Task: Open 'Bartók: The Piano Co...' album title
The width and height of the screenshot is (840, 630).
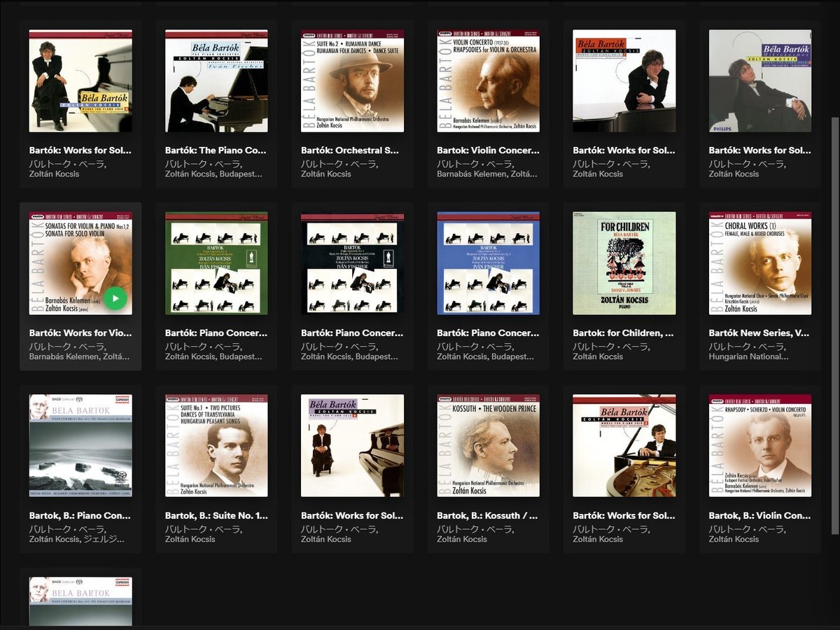Action: (216, 150)
